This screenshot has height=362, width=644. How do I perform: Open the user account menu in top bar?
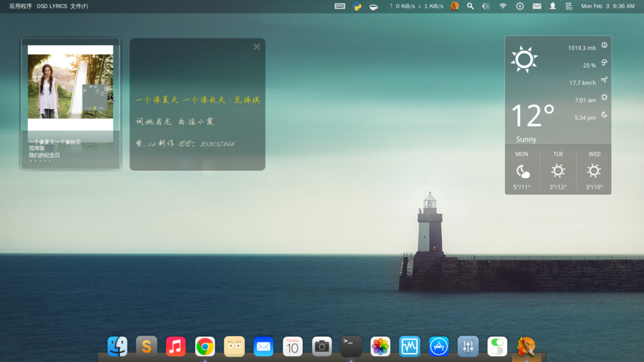[553, 6]
